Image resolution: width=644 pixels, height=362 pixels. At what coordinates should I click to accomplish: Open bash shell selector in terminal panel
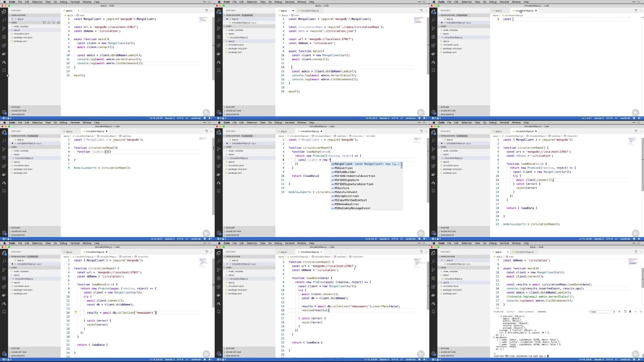click(x=602, y=312)
